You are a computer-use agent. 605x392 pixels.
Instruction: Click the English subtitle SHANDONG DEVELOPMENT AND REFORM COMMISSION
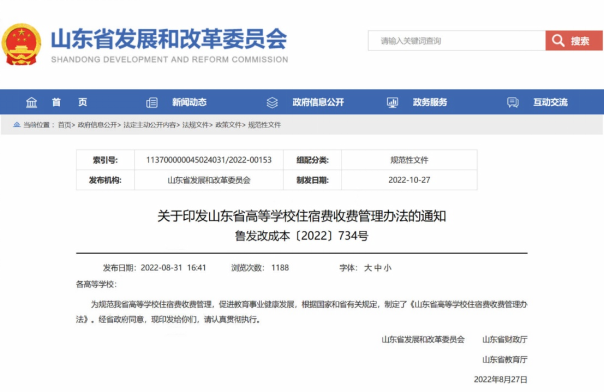coord(169,59)
